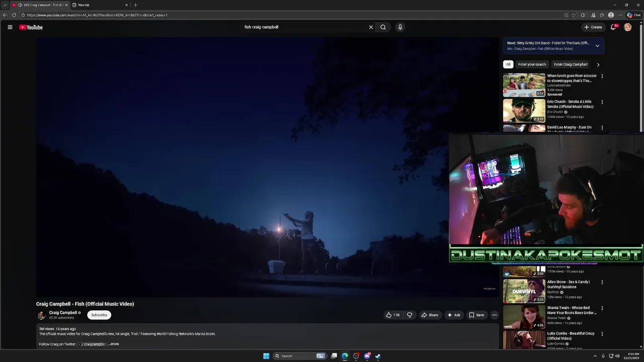
Task: Click the browser address bar URL
Action: [97, 15]
